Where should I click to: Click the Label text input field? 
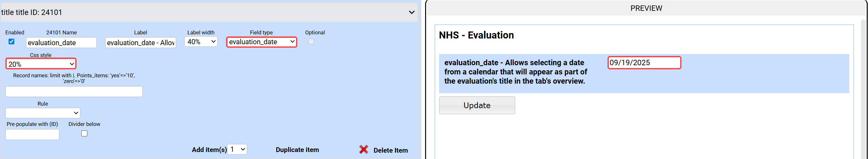point(141,43)
